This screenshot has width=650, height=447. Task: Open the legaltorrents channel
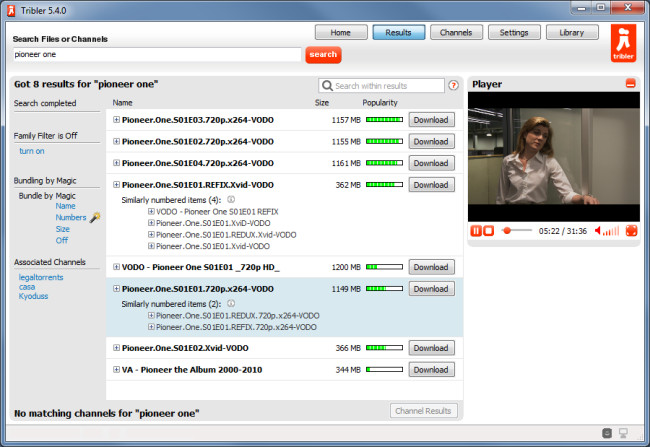click(41, 277)
